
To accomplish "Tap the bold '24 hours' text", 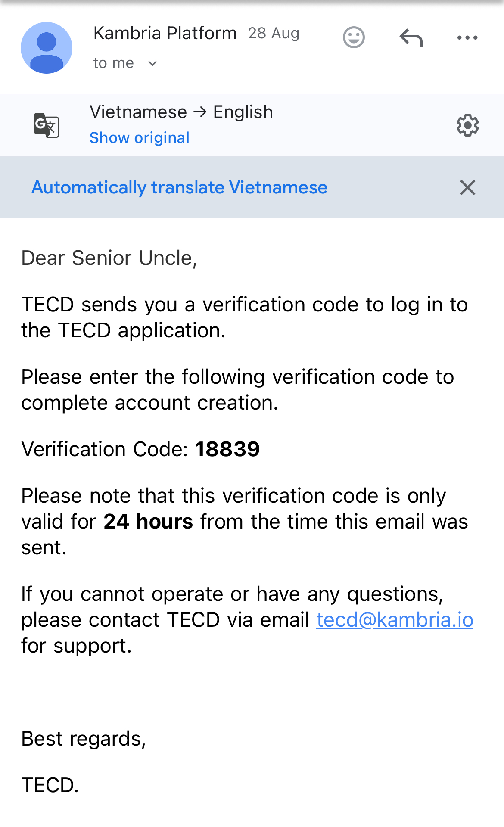I will pos(148,522).
